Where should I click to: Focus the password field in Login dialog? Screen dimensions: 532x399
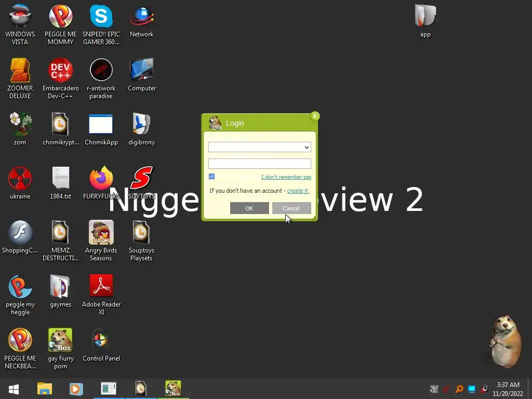click(x=260, y=164)
